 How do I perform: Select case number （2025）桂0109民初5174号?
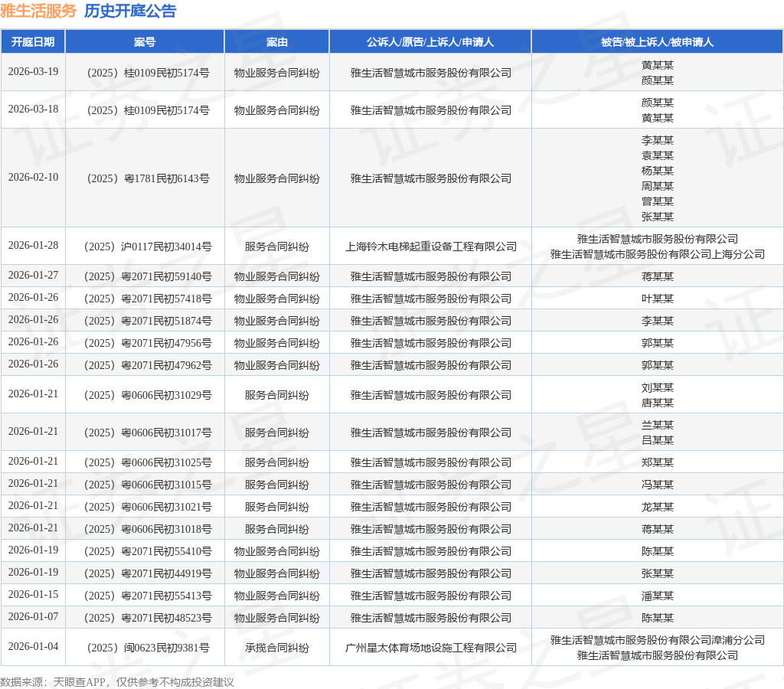click(x=146, y=72)
